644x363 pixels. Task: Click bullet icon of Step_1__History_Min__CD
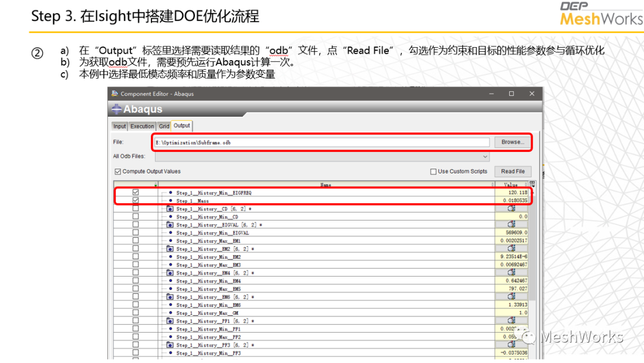(171, 216)
